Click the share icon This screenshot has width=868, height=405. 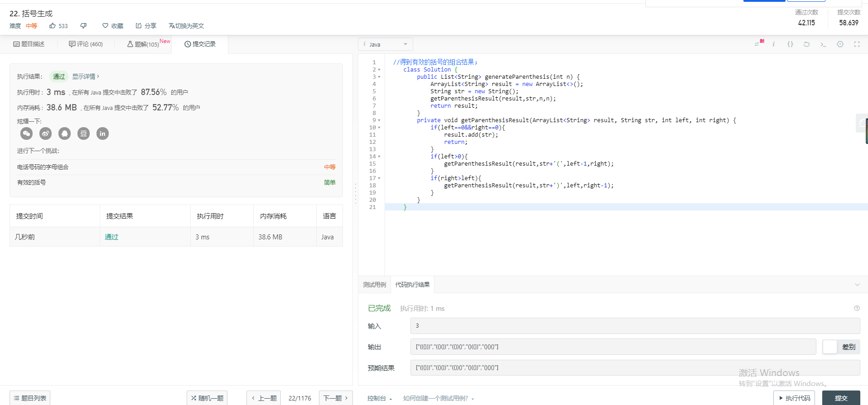[x=139, y=26]
